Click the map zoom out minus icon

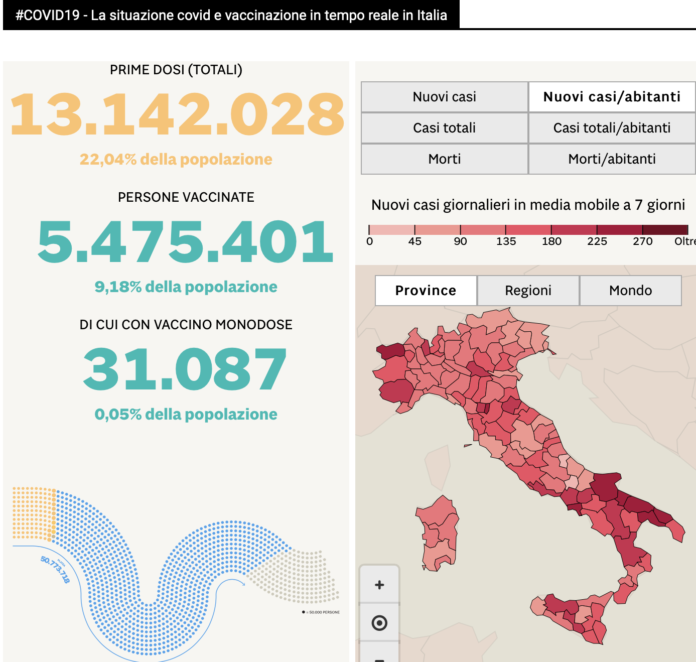pos(379,656)
